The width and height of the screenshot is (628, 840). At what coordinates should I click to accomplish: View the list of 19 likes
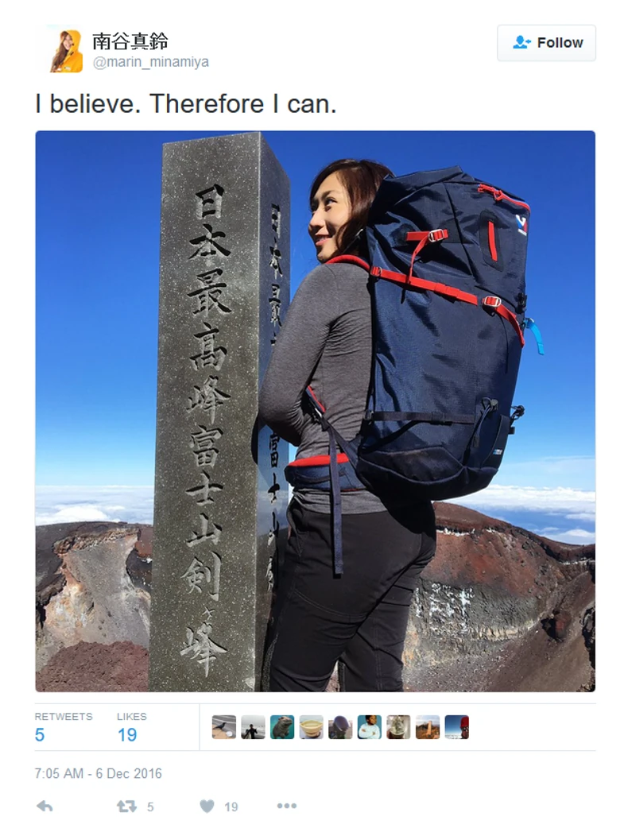(131, 727)
